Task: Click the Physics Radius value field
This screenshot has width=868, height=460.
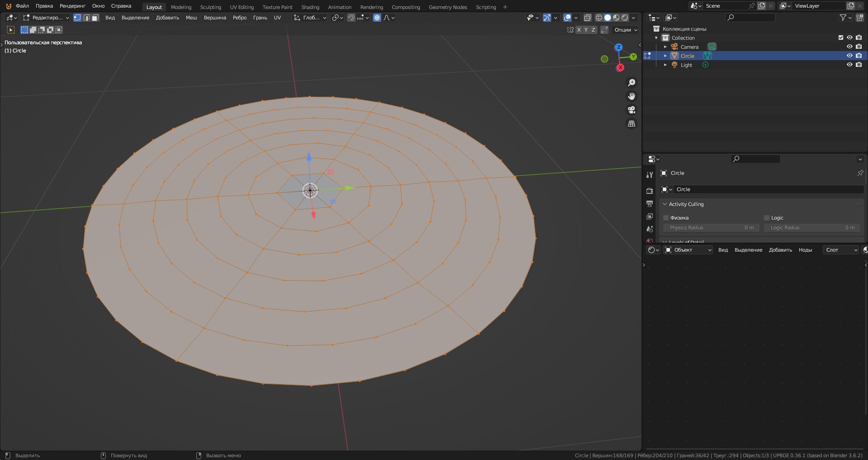Action: (x=711, y=228)
